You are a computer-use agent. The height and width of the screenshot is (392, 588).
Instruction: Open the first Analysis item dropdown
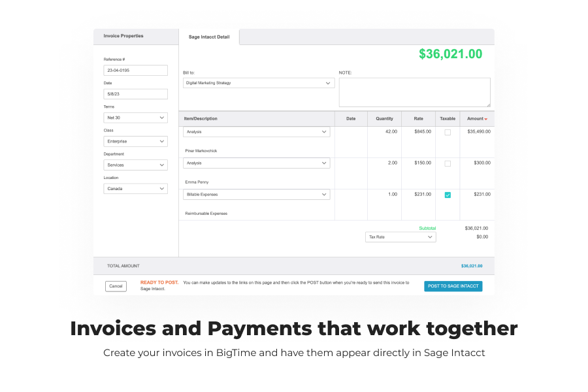[256, 132]
